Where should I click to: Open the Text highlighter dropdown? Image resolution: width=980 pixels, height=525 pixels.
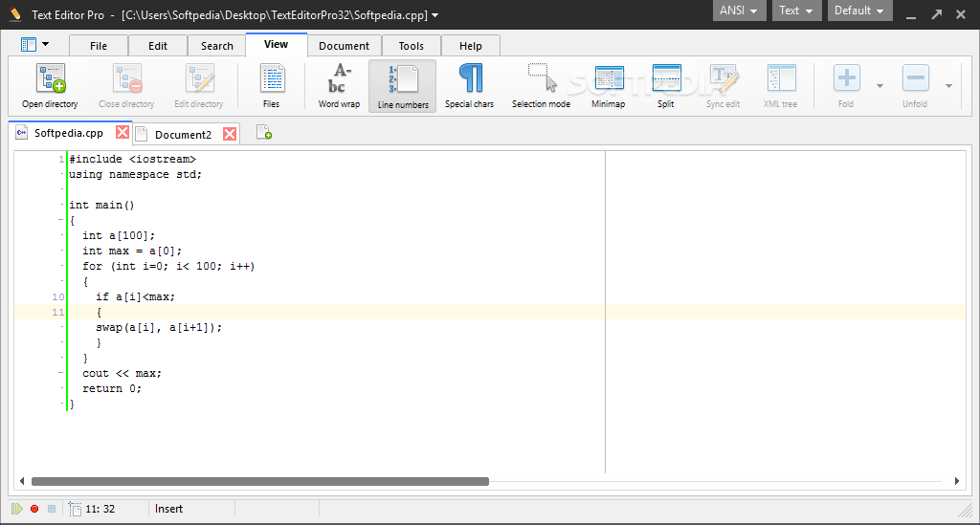point(796,11)
